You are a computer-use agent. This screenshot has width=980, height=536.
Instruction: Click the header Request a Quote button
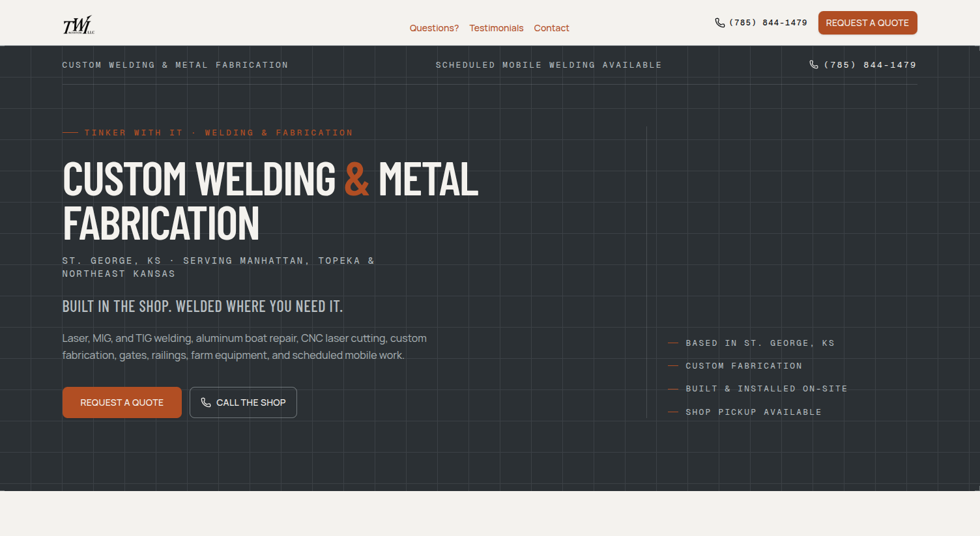[x=867, y=23]
